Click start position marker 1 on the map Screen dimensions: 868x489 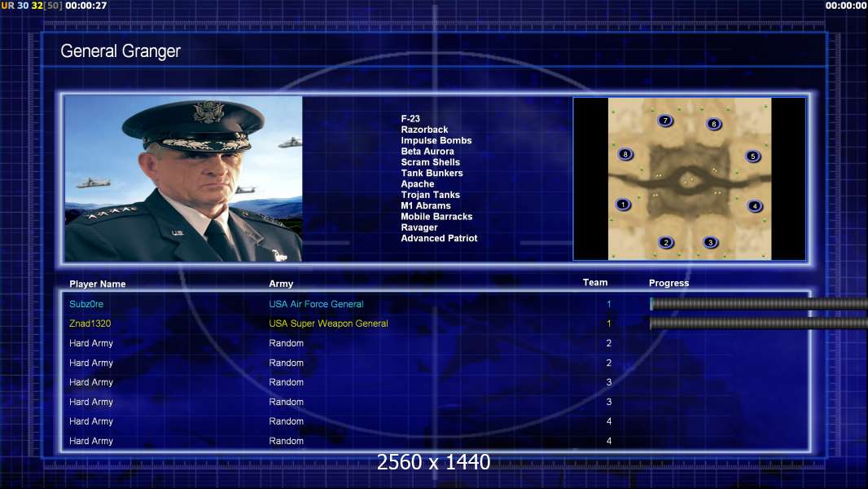point(623,205)
